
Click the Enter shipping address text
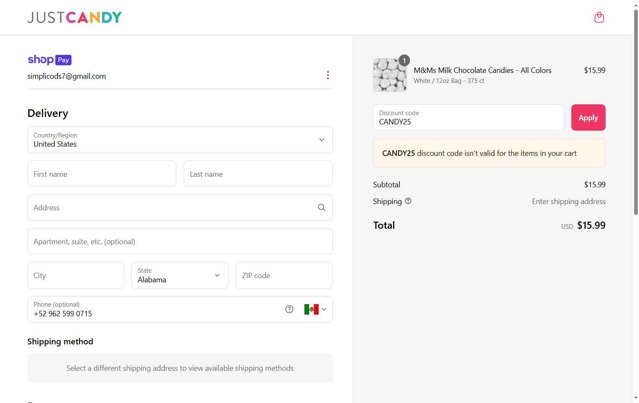click(568, 201)
